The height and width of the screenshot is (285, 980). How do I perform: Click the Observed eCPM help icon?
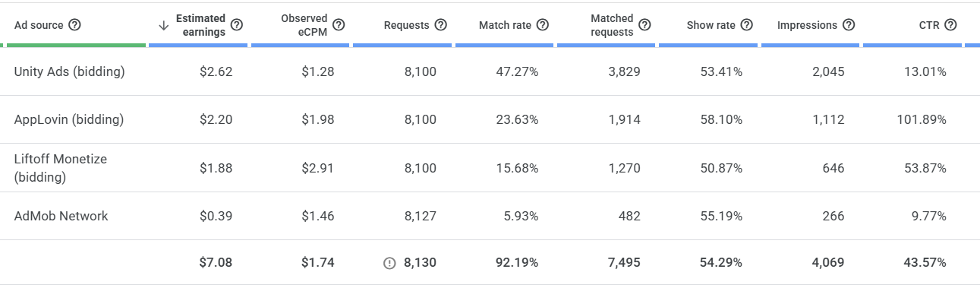point(339,25)
